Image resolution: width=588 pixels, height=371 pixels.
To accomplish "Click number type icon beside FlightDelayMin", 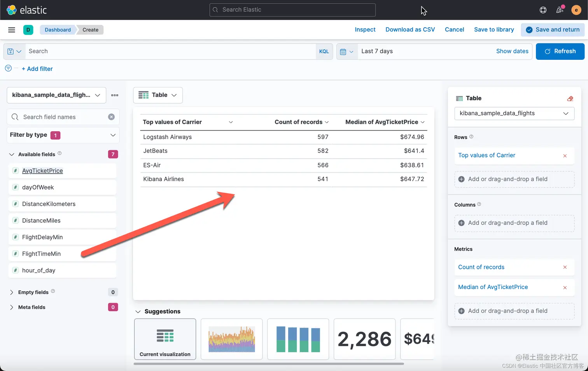I will tap(16, 237).
